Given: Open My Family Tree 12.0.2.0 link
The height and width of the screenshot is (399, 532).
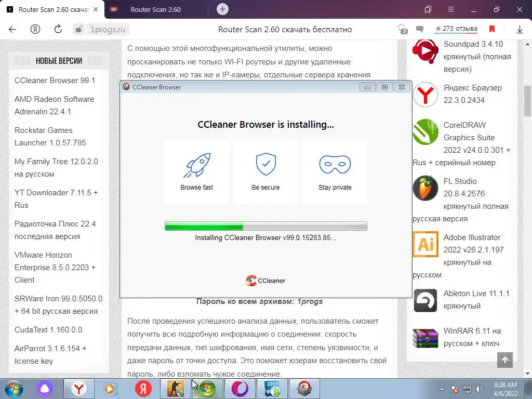Looking at the screenshot, I should point(56,168).
